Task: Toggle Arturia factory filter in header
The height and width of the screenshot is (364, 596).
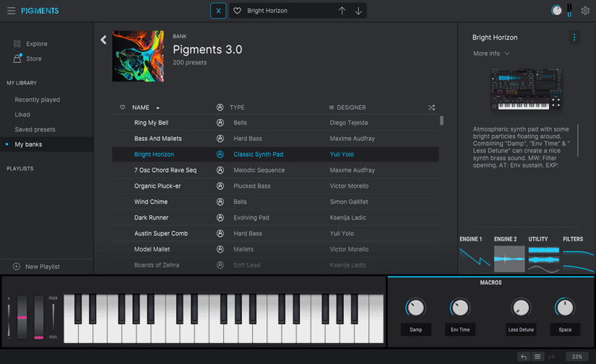Action: [x=220, y=108]
